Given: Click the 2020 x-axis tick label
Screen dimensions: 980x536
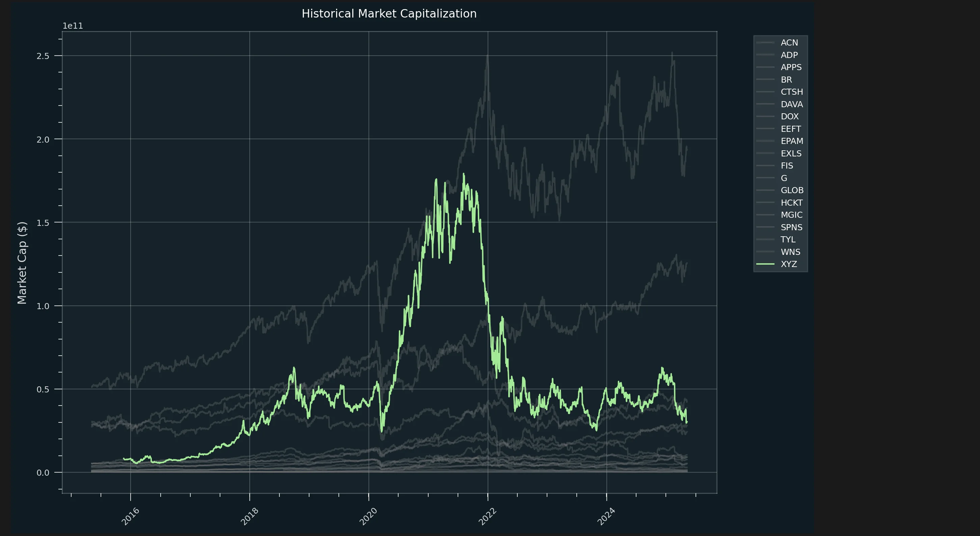Looking at the screenshot, I should 368,516.
